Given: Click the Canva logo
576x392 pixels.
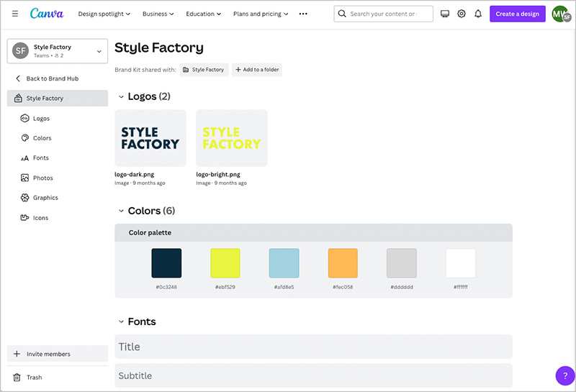Looking at the screenshot, I should click(47, 14).
